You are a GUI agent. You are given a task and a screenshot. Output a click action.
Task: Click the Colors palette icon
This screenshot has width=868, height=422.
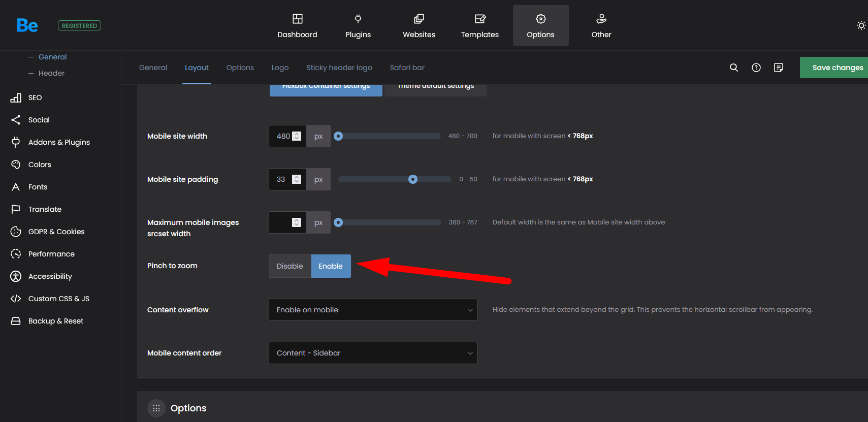pos(16,165)
